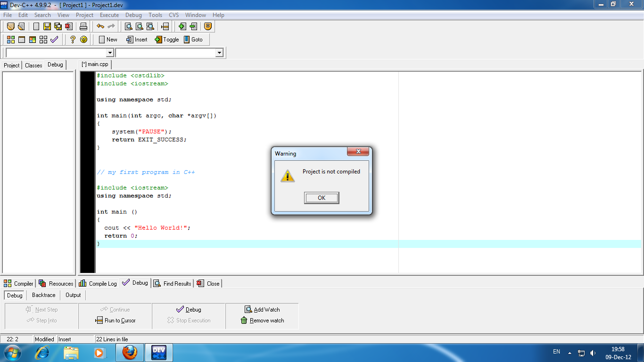Switch to the Find Results tab
This screenshot has width=644, height=362.
(x=172, y=283)
